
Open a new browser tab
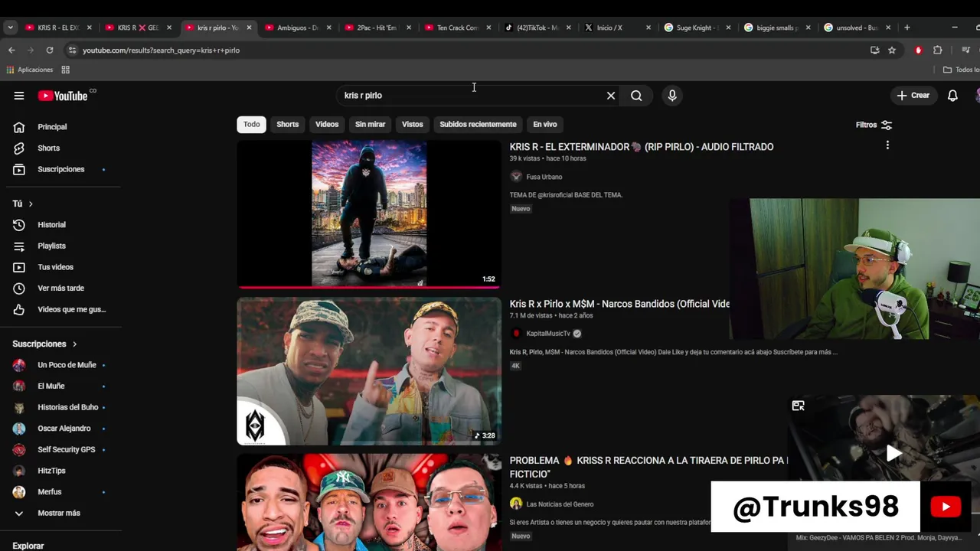(x=907, y=28)
